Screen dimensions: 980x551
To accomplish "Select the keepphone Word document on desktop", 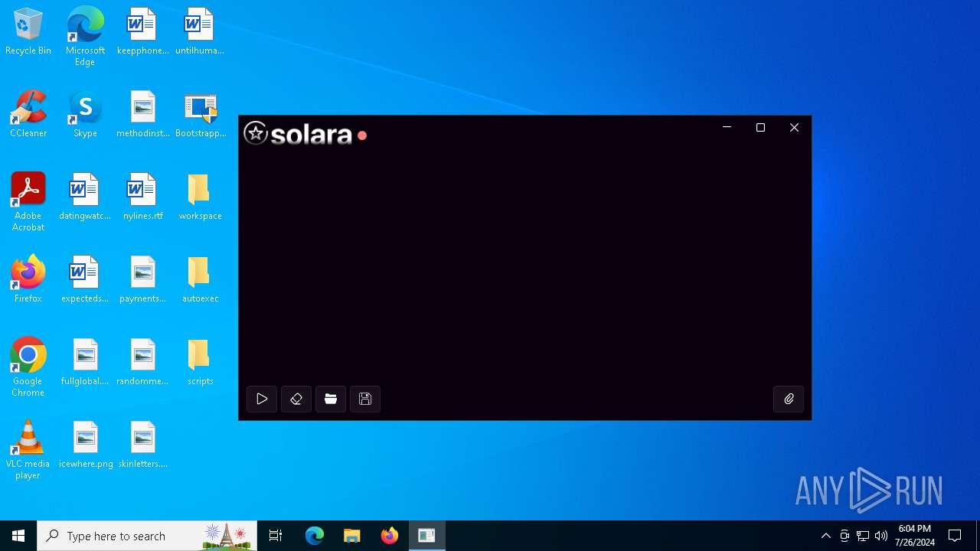I will pos(142,32).
